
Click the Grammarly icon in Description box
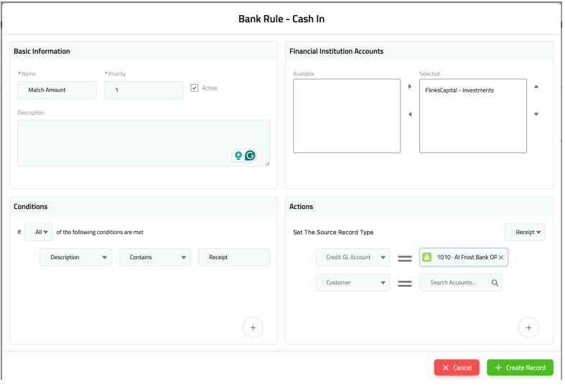point(250,156)
